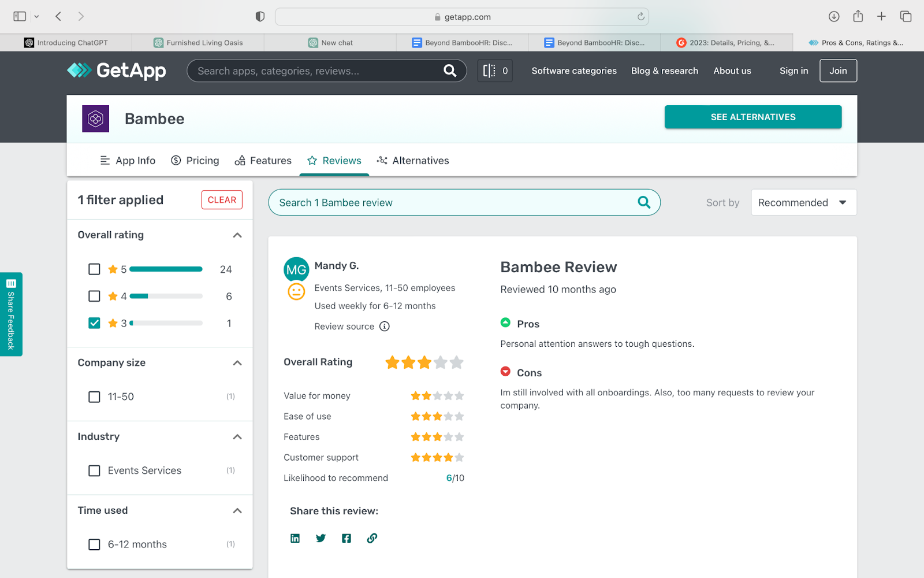Check the 5-star rating filter
Screen dimensions: 924x578
tap(94, 269)
